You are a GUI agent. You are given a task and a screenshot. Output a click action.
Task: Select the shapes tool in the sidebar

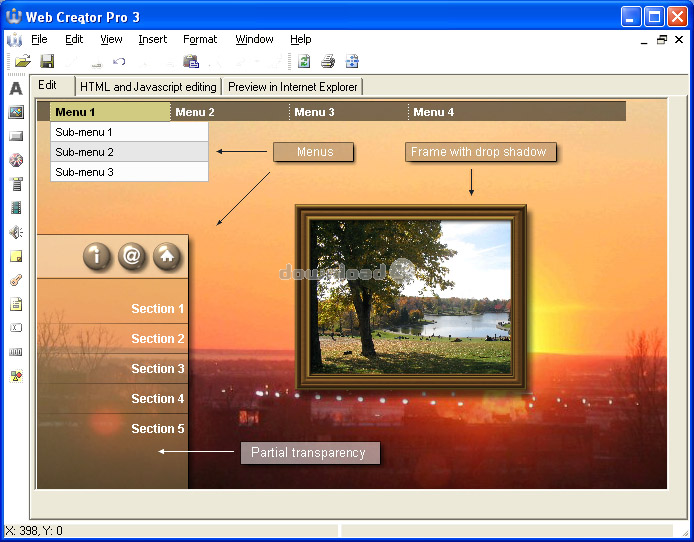point(16,376)
